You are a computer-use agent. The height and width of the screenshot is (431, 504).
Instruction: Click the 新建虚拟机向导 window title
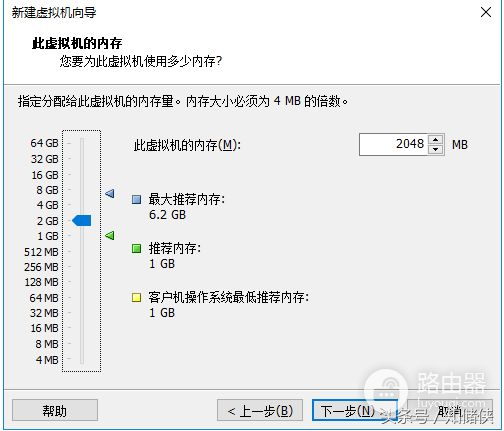pos(54,13)
